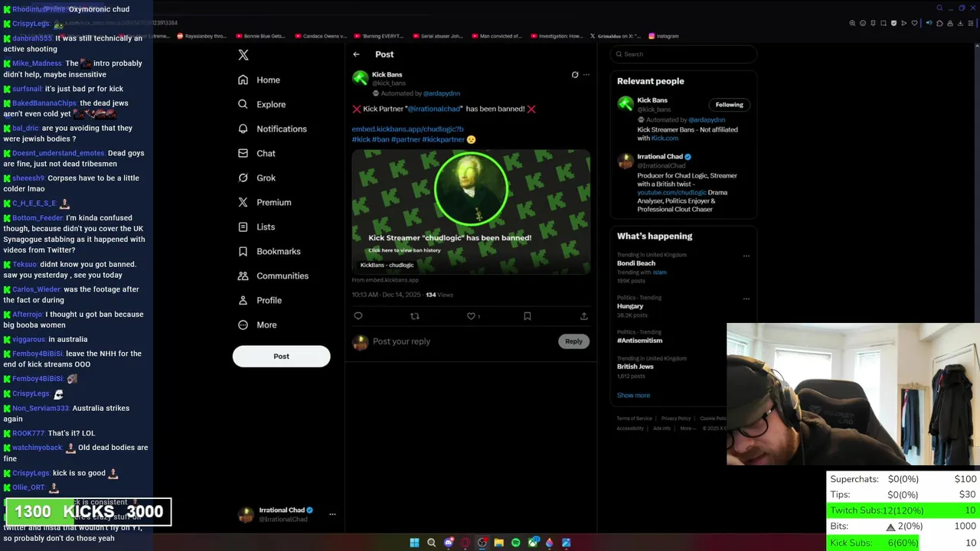Click the X Search box
Screen dimensions: 980x551
[684, 54]
